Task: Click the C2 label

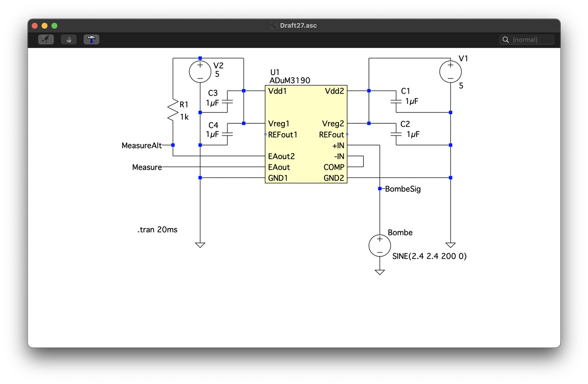Action: [x=405, y=124]
